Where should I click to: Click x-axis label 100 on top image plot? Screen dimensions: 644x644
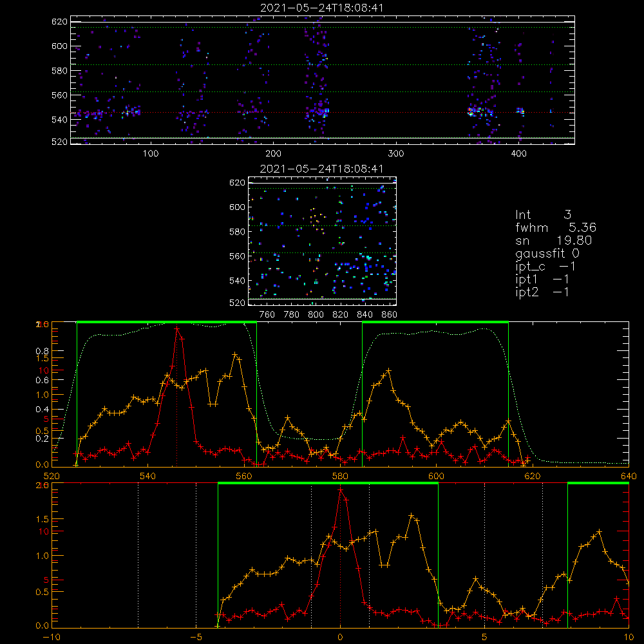pos(151,154)
